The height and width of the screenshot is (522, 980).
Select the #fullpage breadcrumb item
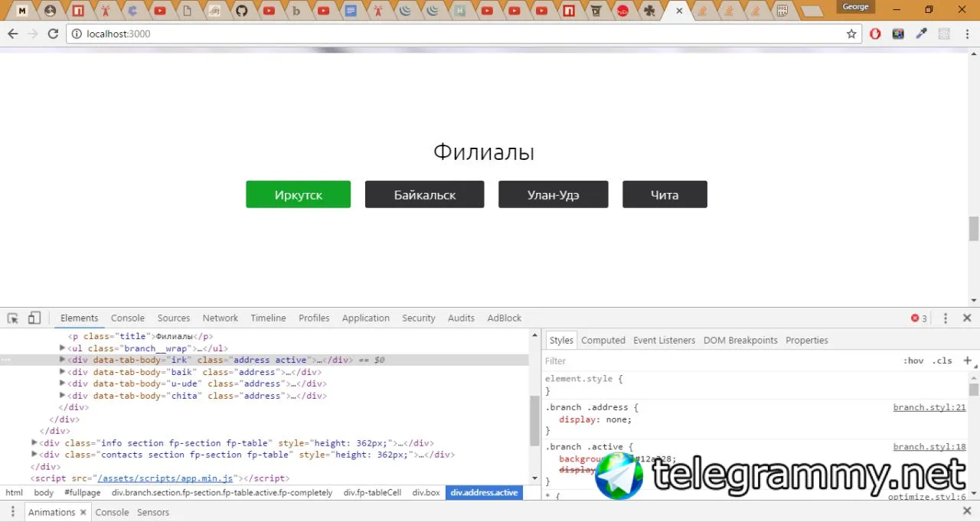click(x=83, y=493)
